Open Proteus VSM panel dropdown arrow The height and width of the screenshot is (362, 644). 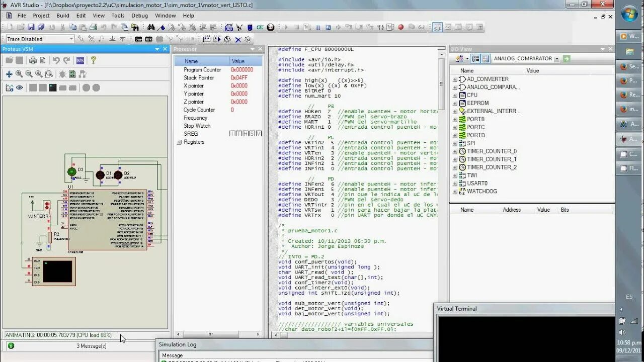(x=157, y=49)
